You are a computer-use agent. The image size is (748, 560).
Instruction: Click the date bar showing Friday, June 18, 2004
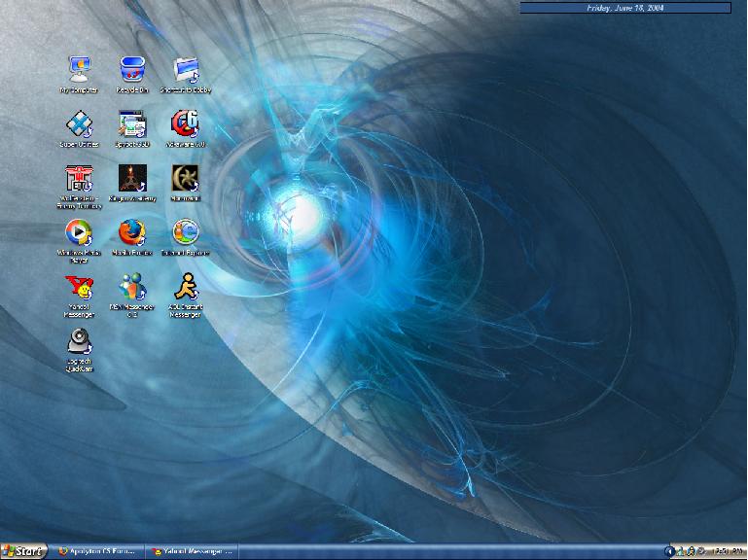coord(624,8)
